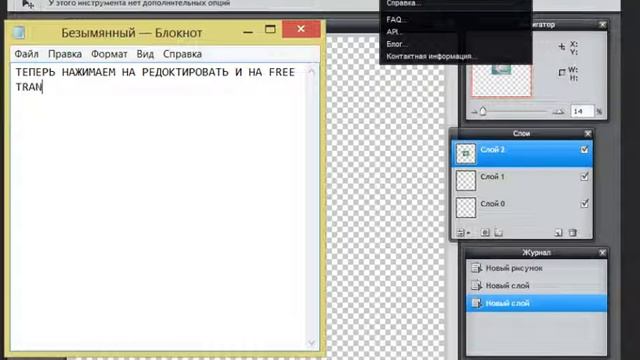The width and height of the screenshot is (640, 360).
Task: Close the Журнал panel
Action: click(602, 253)
